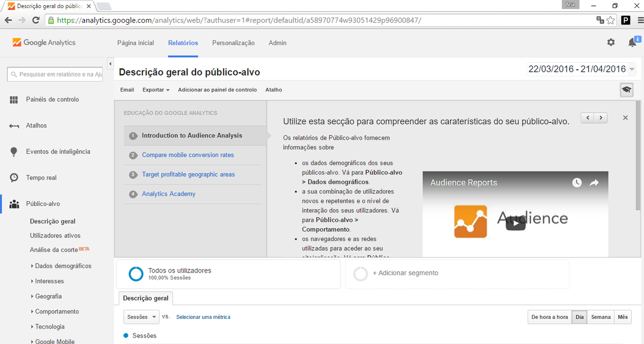Screen dimensions: 644x344
Task: Open the notifications bell
Action: pyautogui.click(x=632, y=43)
